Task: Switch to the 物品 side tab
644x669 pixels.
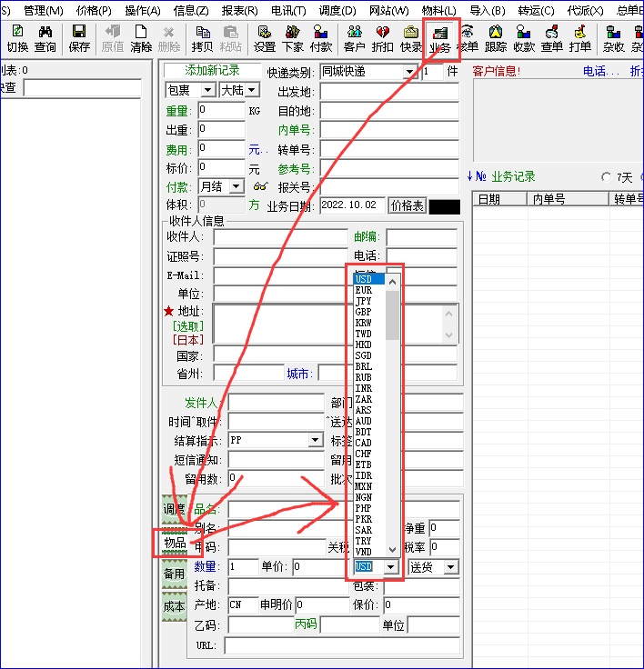Action: click(175, 543)
